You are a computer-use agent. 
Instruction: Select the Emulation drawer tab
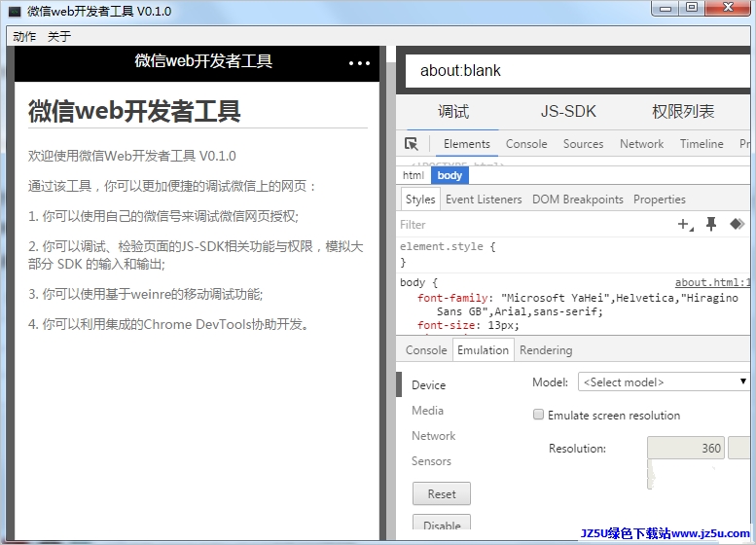coord(483,350)
